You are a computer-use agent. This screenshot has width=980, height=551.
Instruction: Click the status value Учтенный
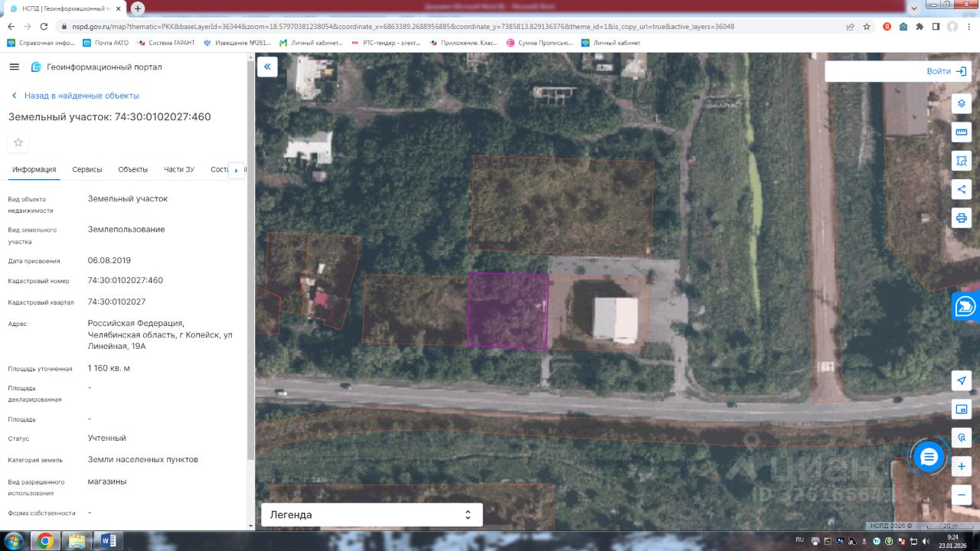[107, 439]
